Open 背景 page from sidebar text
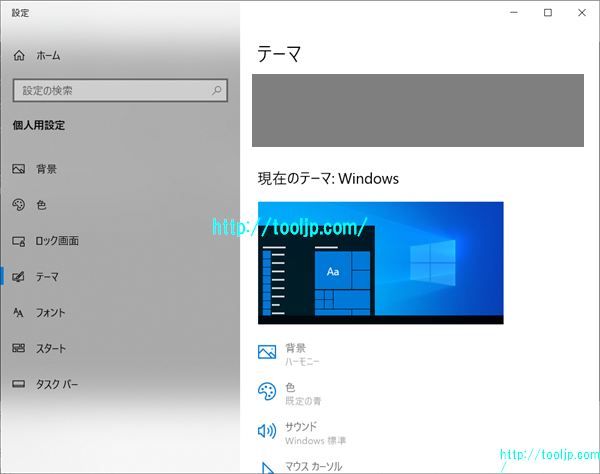The height and width of the screenshot is (474, 600). tap(46, 169)
